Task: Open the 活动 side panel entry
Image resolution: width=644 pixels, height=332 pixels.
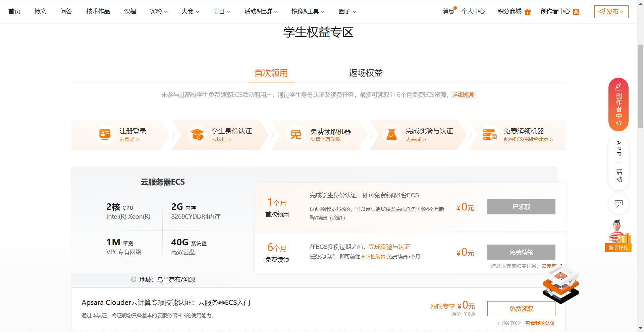Action: click(619, 176)
